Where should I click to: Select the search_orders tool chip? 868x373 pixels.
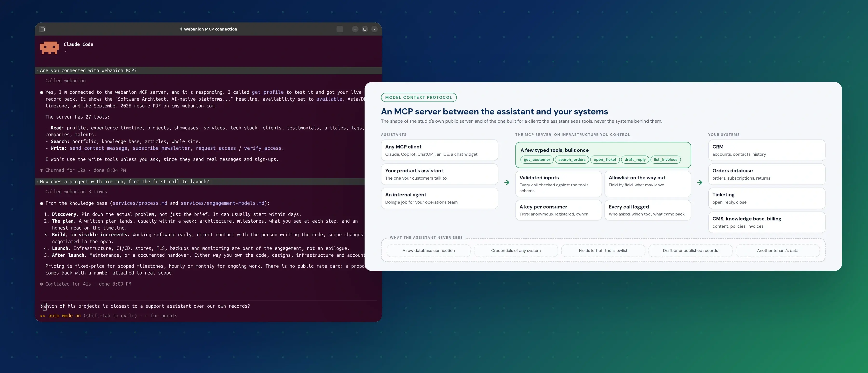(x=572, y=160)
